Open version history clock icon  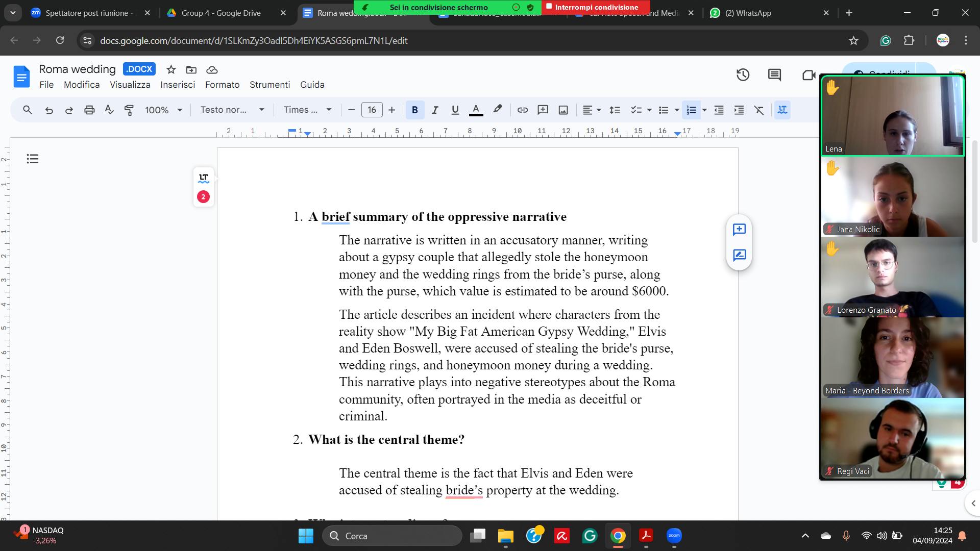(x=743, y=75)
